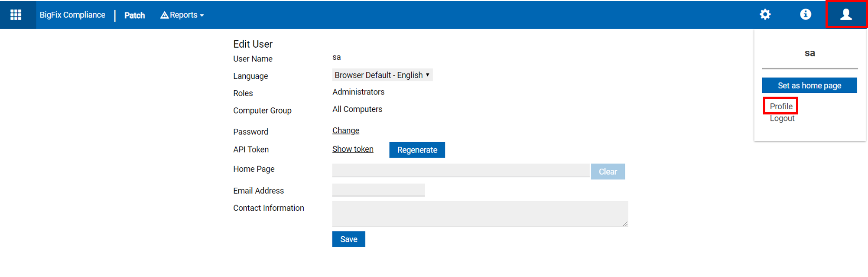Select Profile from user menu
Viewport: 868px width, 277px height.
click(781, 106)
